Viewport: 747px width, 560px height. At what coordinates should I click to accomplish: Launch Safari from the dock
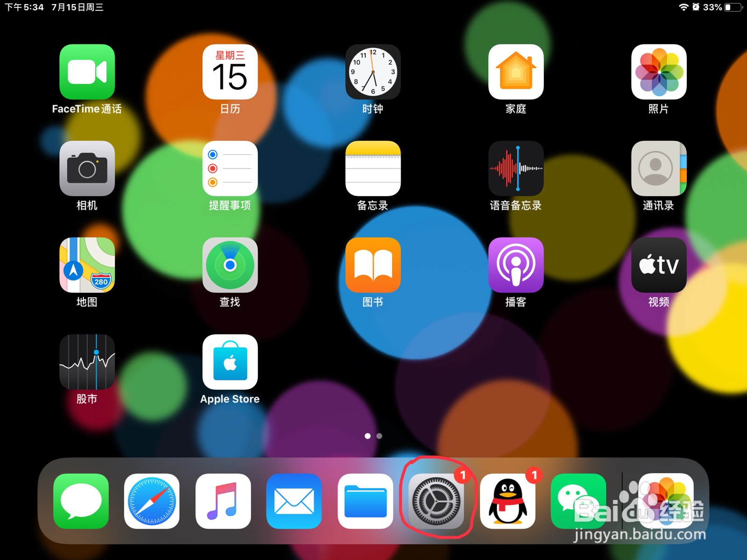152,501
